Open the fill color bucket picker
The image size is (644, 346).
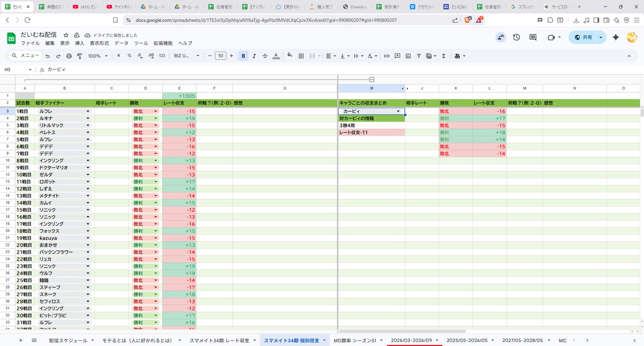[289, 56]
